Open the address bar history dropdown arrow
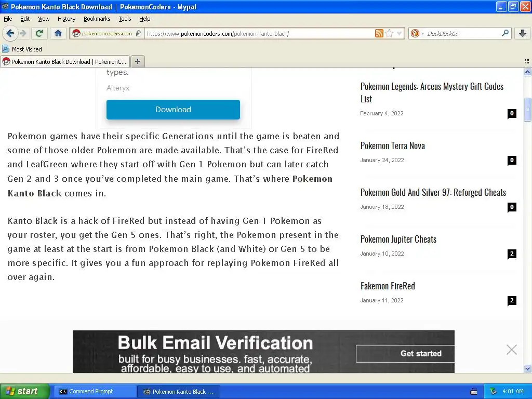This screenshot has height=399, width=532. (x=400, y=33)
